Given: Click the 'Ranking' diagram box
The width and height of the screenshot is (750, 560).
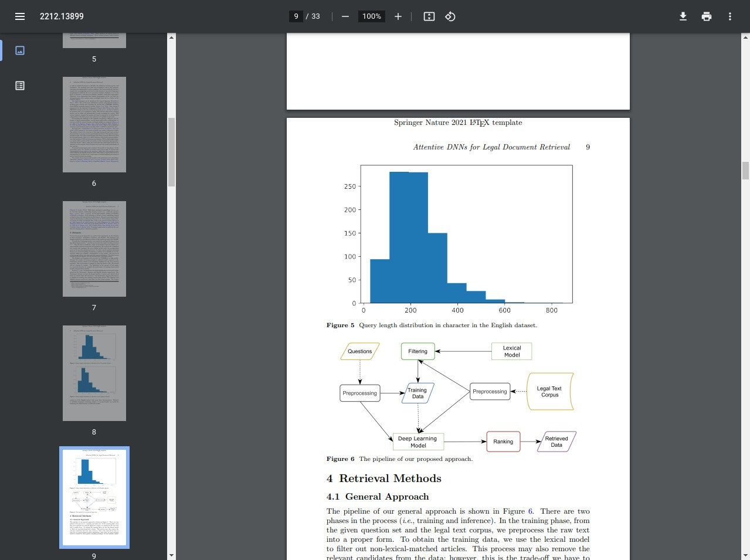Looking at the screenshot, I should tap(503, 442).
